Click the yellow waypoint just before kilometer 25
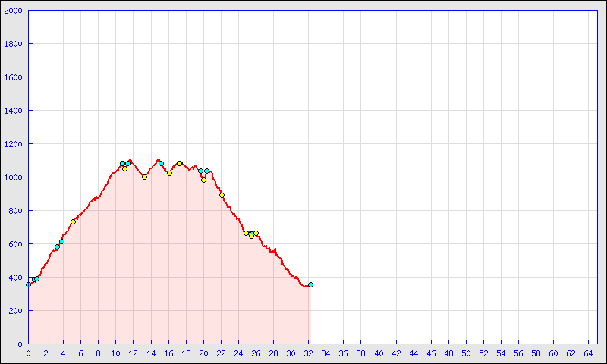 (246, 234)
